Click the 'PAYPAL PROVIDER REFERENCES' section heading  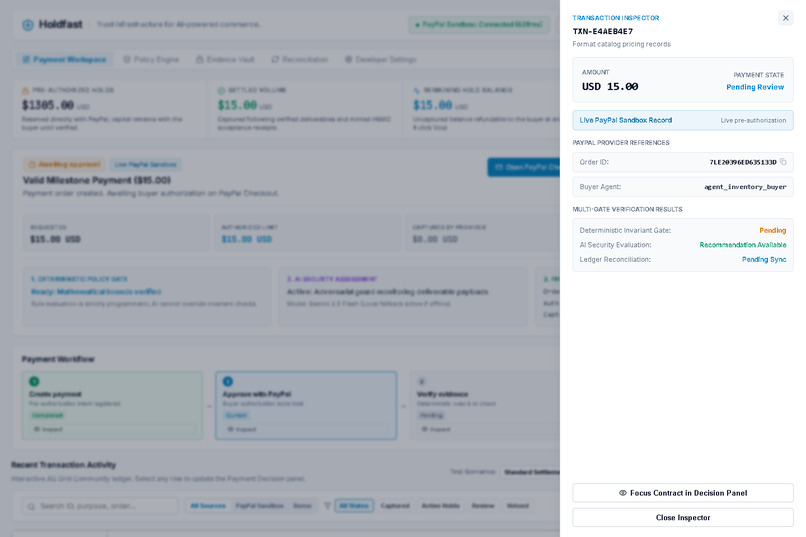tap(621, 143)
